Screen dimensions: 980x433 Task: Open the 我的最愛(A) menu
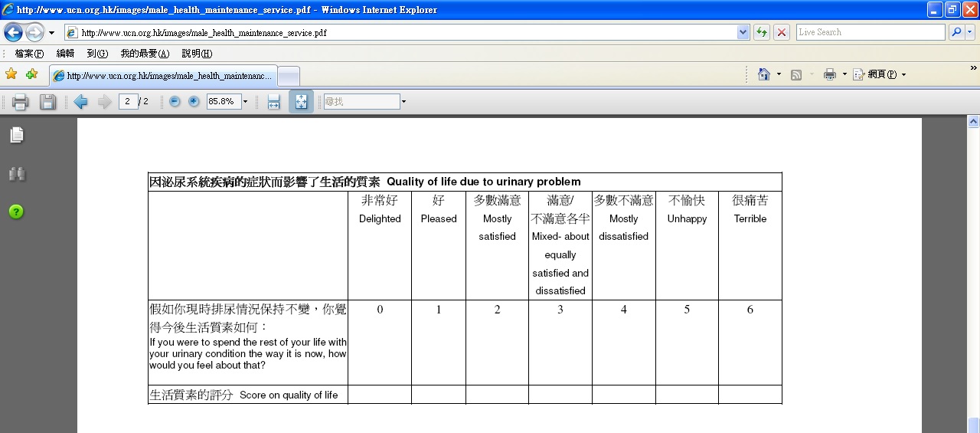(145, 54)
